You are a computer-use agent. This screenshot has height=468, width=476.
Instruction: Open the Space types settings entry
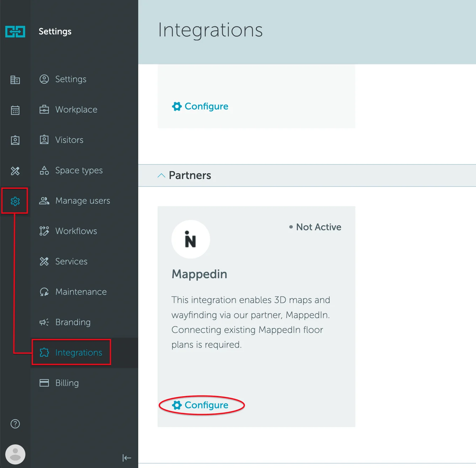79,170
